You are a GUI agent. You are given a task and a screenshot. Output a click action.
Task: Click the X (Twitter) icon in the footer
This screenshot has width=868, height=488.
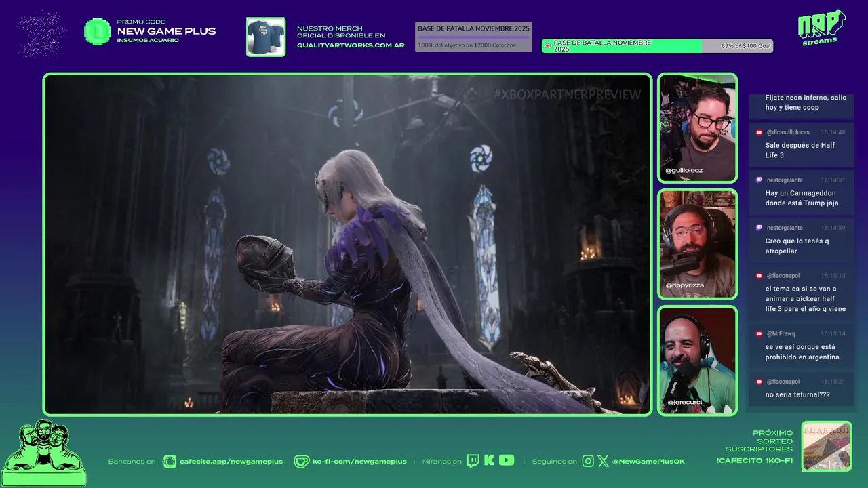coord(603,461)
